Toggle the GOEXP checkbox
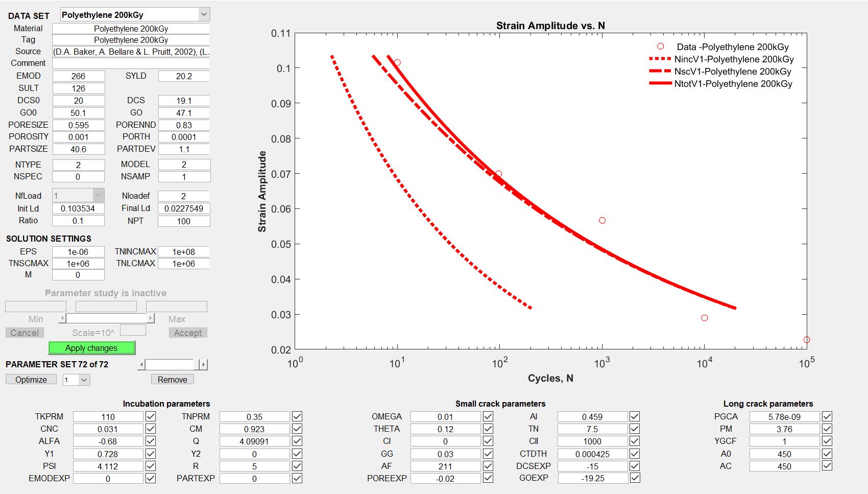 [635, 478]
